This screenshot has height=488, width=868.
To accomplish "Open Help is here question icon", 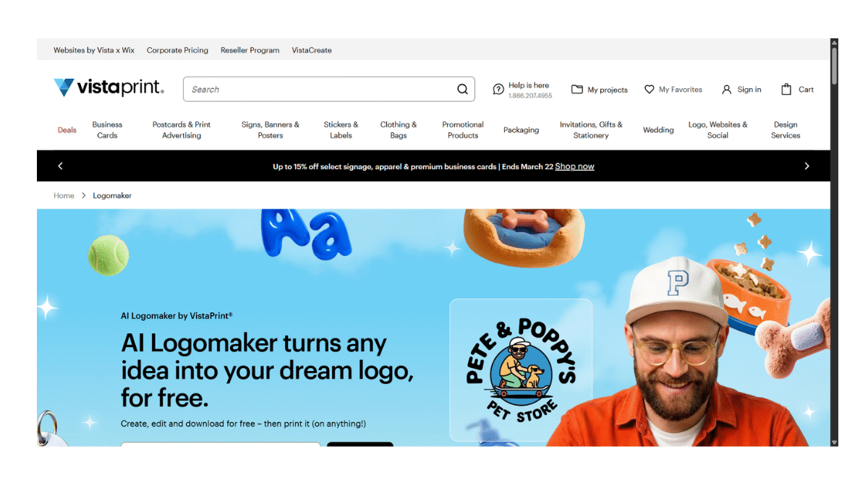I will 498,90.
